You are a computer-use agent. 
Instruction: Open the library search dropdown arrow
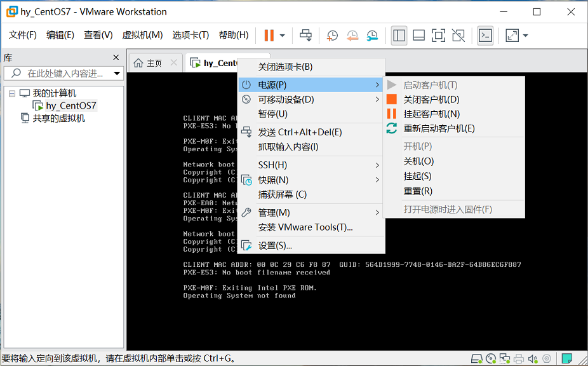coord(117,73)
